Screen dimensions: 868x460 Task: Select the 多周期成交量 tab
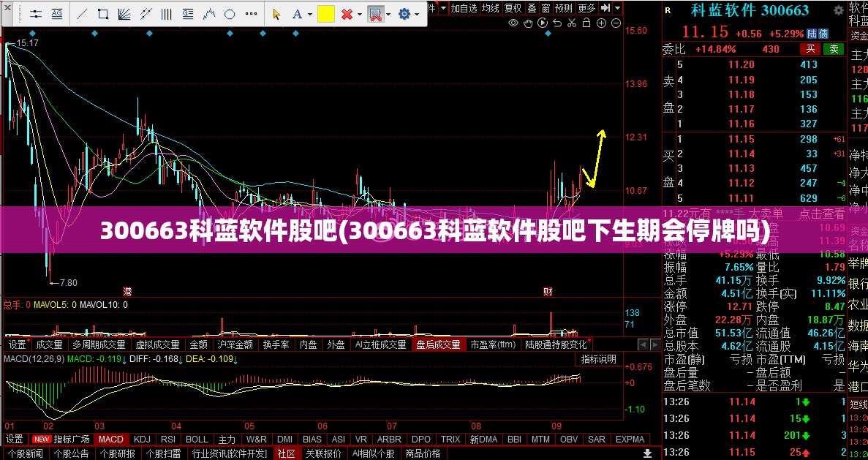[99, 344]
